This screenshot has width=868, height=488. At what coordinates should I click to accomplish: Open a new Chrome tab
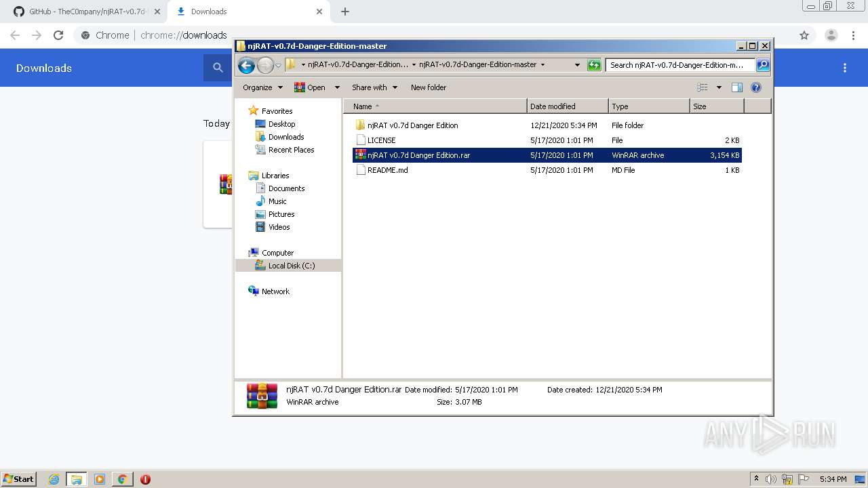click(x=345, y=12)
